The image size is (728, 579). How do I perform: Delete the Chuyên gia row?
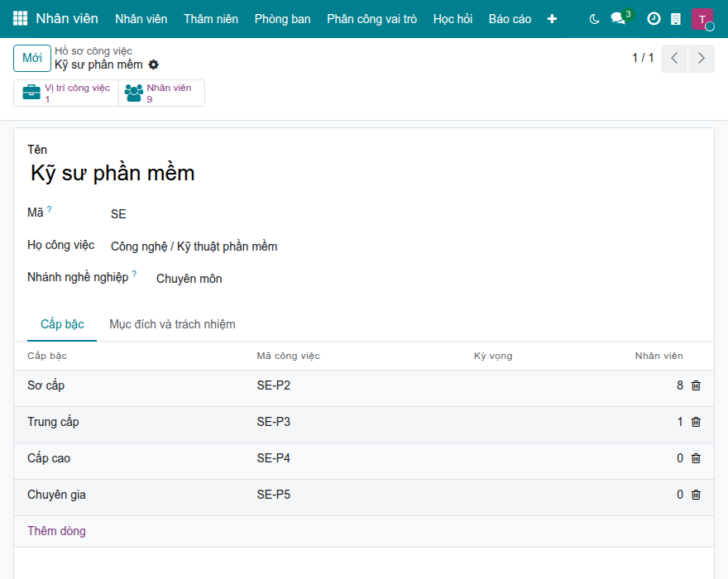coord(696,495)
